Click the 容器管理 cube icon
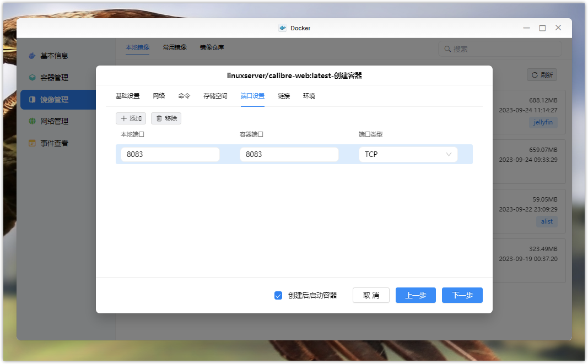The height and width of the screenshot is (364, 588). (33, 78)
